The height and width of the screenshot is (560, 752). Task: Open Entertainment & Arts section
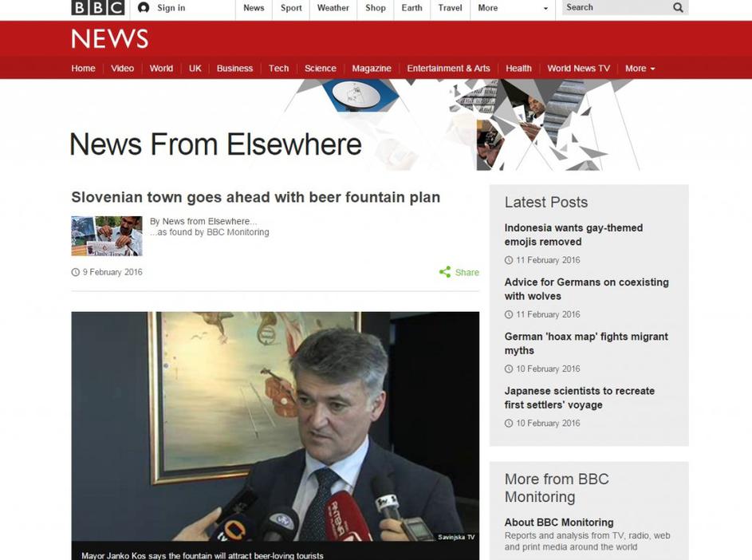448,69
